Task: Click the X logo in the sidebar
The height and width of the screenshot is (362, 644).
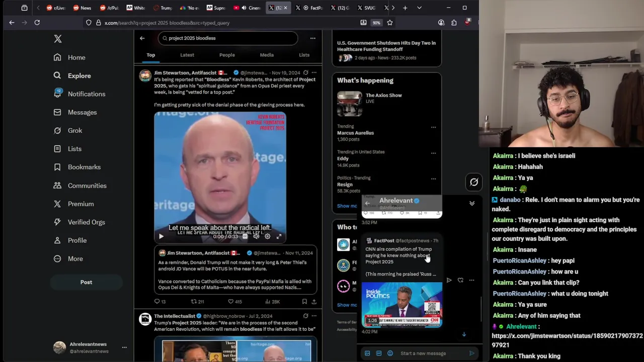Action: tap(58, 39)
